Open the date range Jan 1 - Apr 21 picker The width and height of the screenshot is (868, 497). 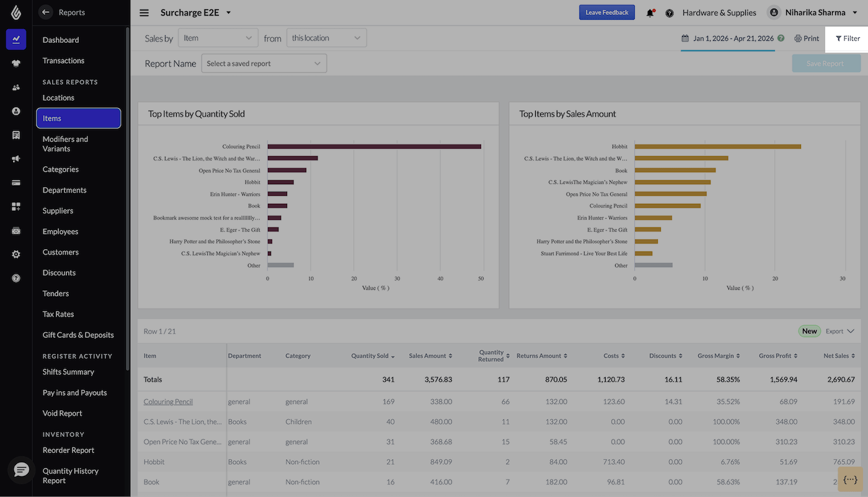point(733,38)
